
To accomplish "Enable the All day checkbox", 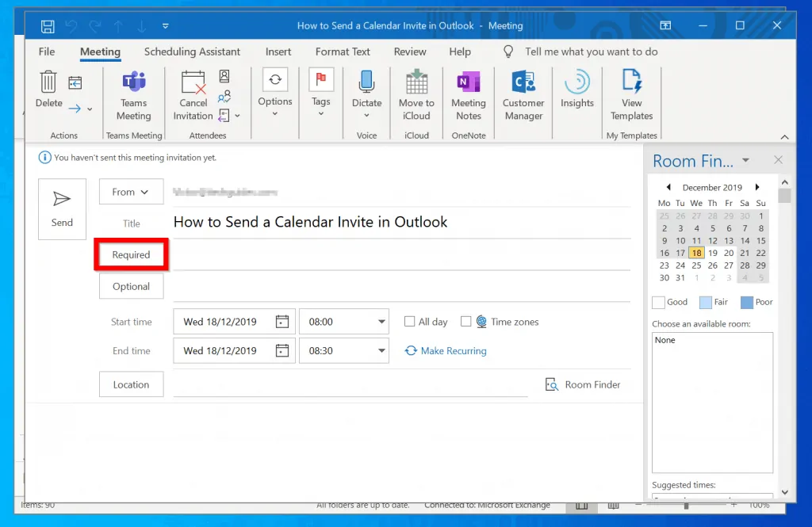I will pyautogui.click(x=410, y=321).
